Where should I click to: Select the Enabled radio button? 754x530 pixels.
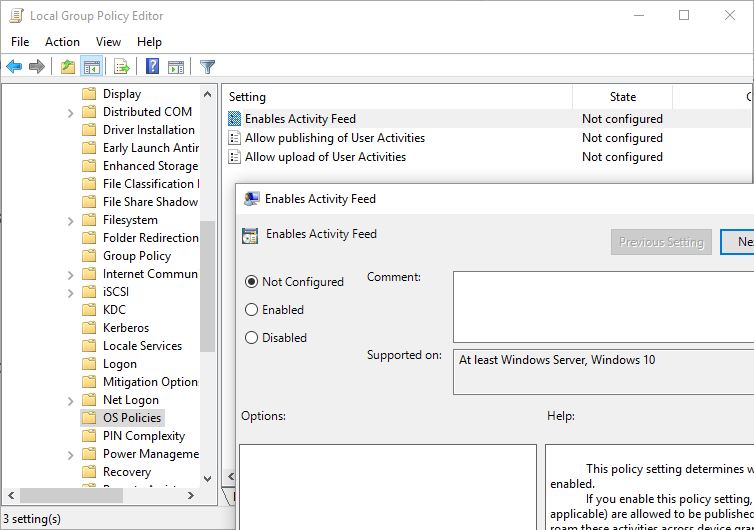(252, 310)
